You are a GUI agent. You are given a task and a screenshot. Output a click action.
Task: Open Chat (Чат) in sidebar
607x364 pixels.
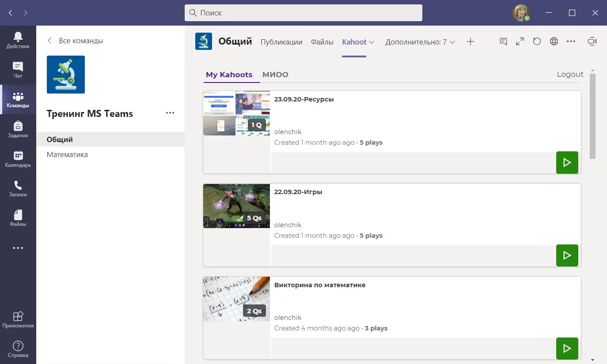(x=18, y=70)
